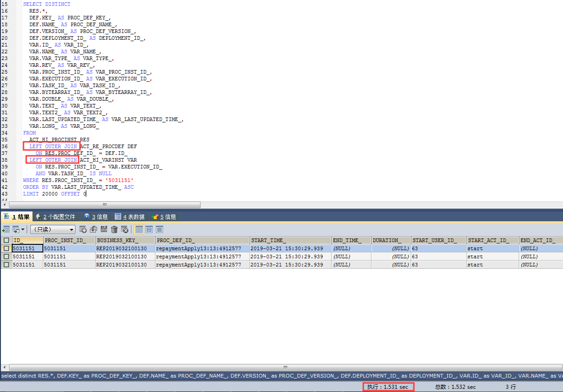Image resolution: width=563 pixels, height=392 pixels.
Task: Open the (只读) read-only mode dropdown
Action: tap(52, 229)
